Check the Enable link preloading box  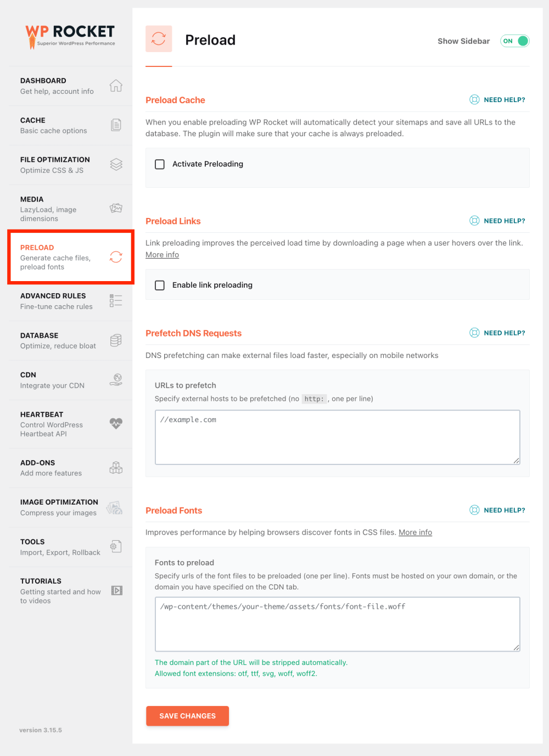(160, 285)
